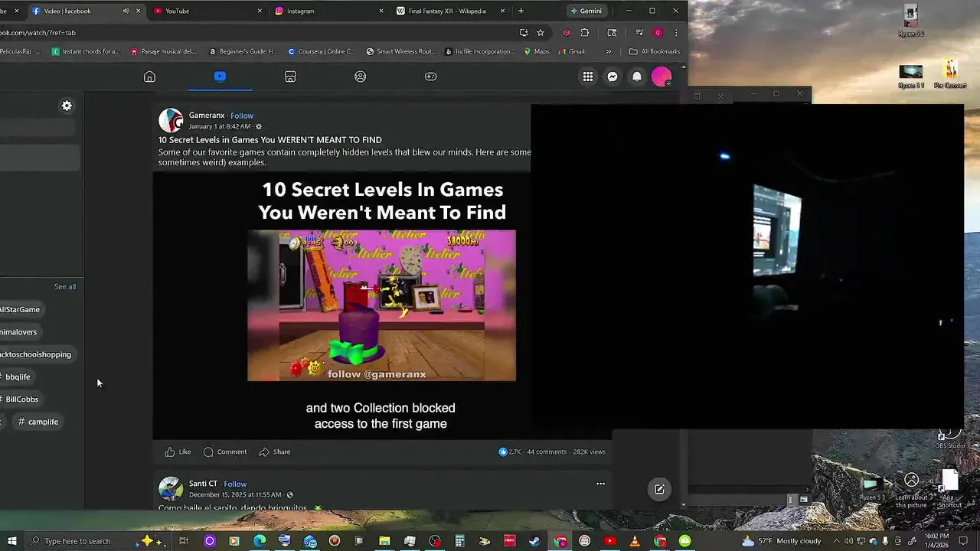Open the camplife hashtag
980x551 pixels.
[38, 422]
